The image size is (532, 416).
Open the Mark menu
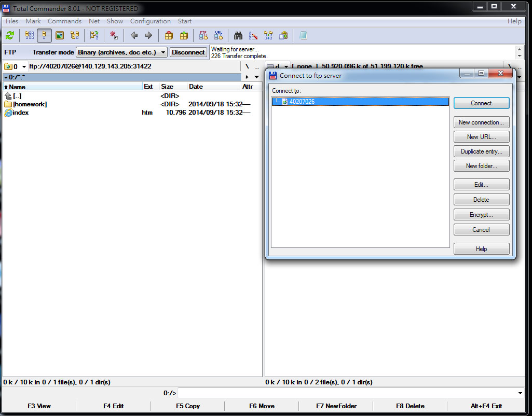pyautogui.click(x=33, y=21)
